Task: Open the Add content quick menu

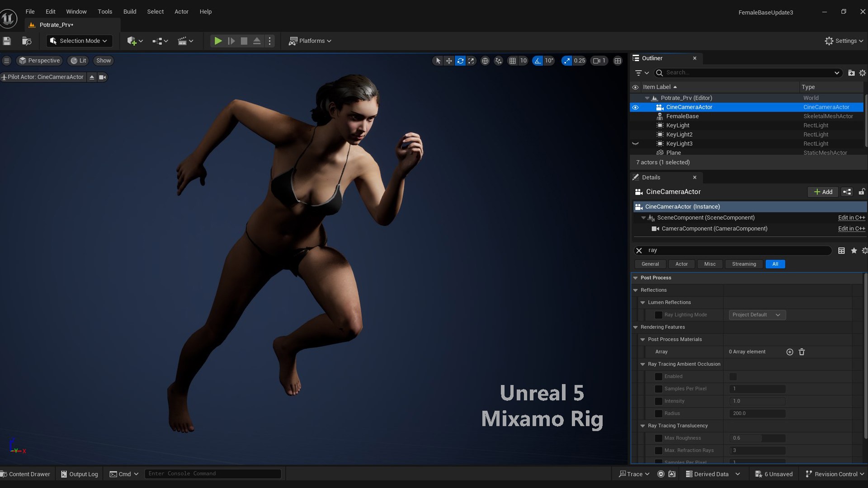Action: pos(135,41)
